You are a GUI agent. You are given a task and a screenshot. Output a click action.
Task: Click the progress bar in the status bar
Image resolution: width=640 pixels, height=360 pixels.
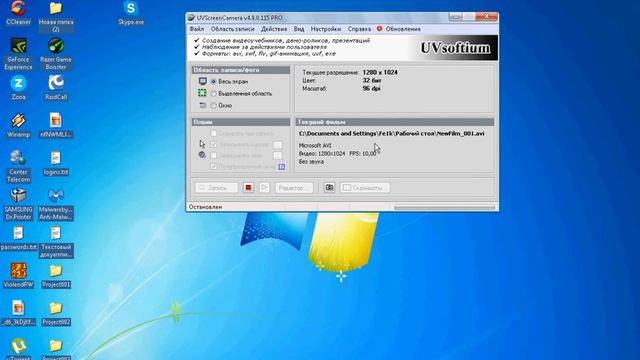(x=444, y=207)
